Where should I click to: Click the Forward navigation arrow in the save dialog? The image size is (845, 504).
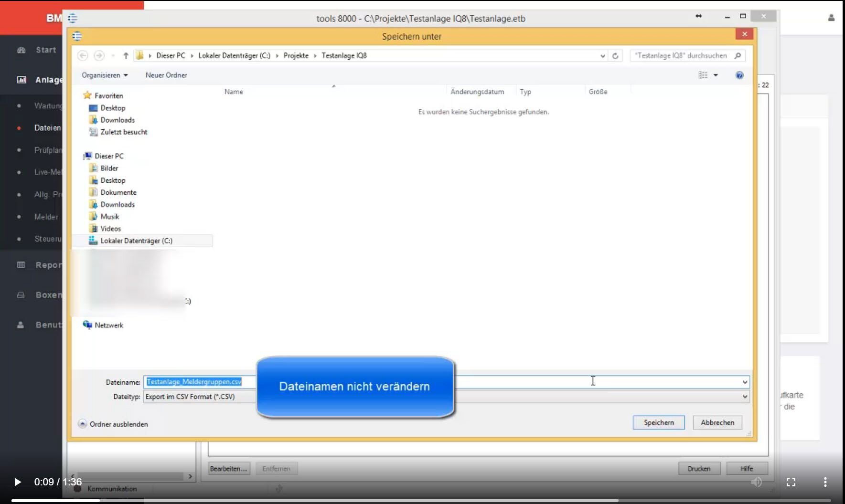click(x=99, y=56)
